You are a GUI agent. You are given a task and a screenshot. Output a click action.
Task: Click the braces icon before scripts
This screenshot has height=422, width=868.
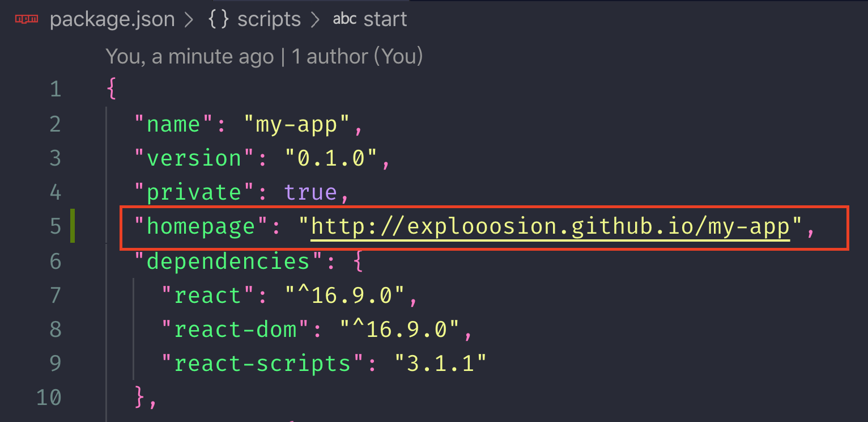[x=219, y=19]
